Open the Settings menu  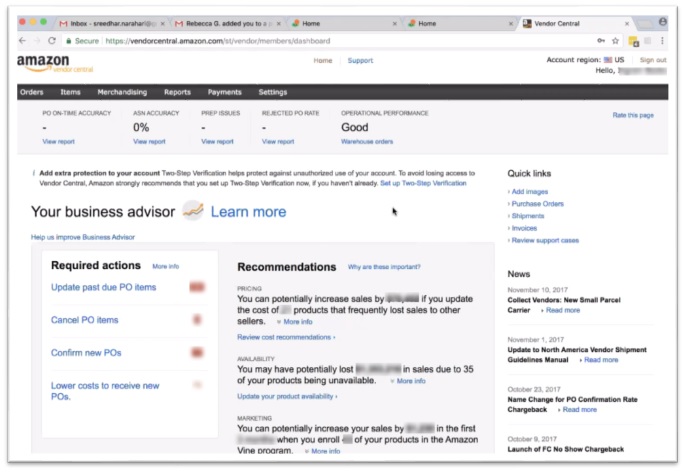pyautogui.click(x=273, y=92)
